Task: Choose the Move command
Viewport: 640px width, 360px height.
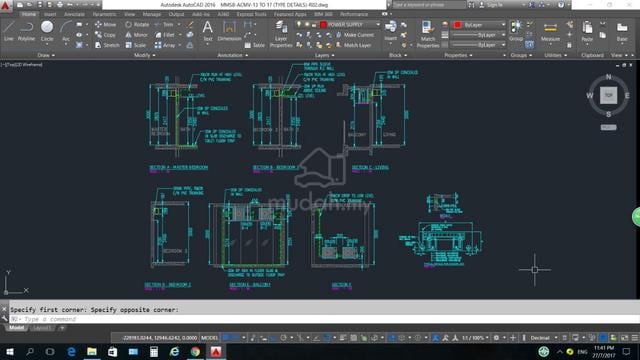Action: click(105, 24)
